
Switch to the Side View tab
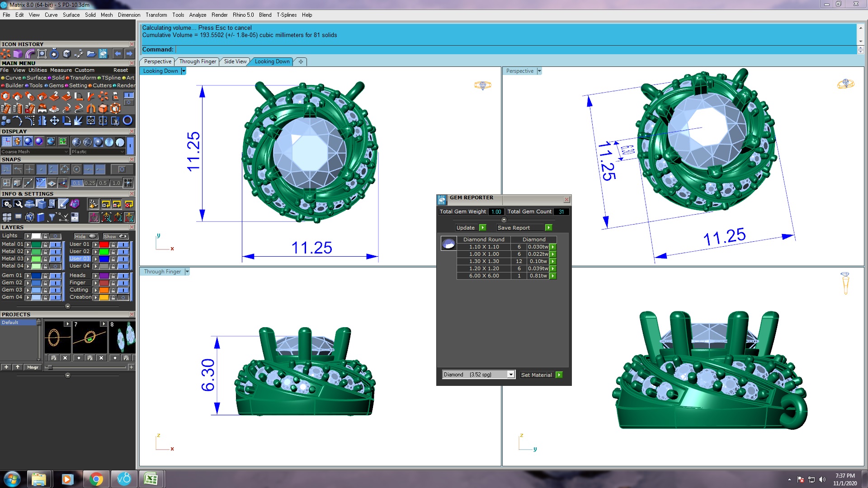[235, 61]
